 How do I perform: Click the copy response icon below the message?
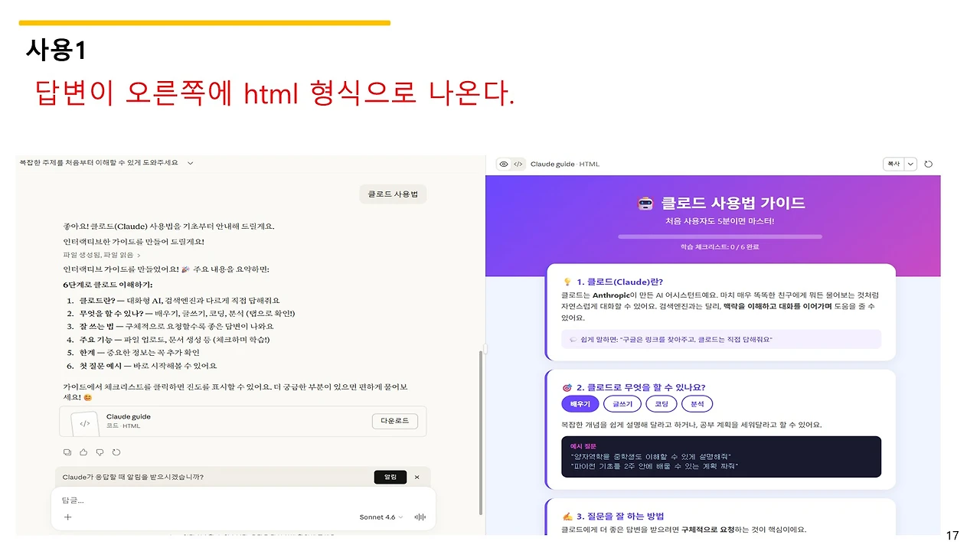click(67, 452)
